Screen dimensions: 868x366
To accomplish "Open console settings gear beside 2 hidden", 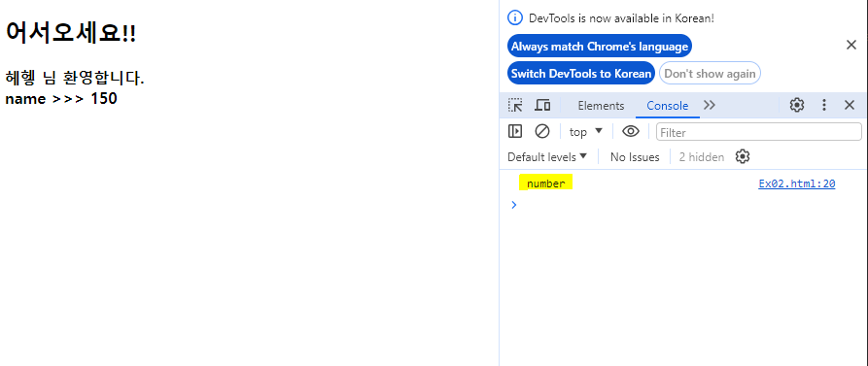I will pos(743,156).
